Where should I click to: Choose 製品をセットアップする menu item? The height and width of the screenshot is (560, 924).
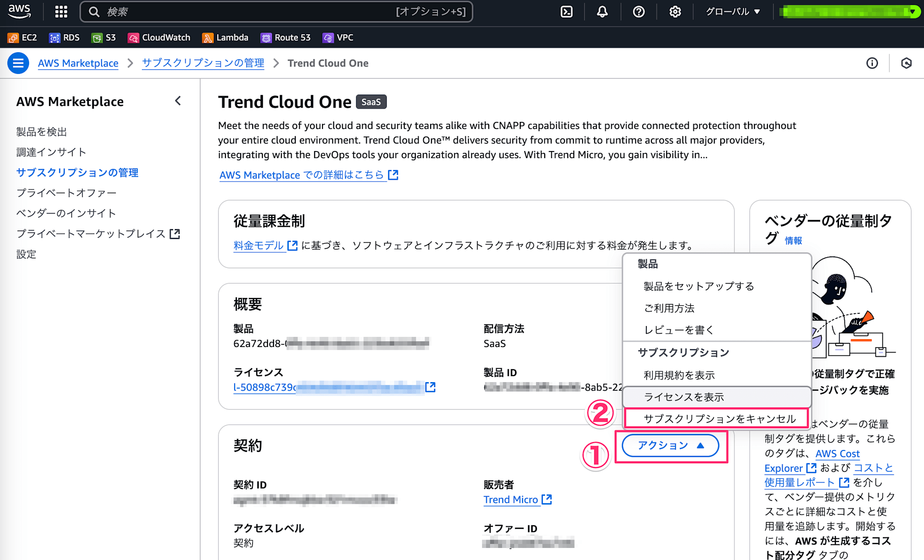pos(717,286)
